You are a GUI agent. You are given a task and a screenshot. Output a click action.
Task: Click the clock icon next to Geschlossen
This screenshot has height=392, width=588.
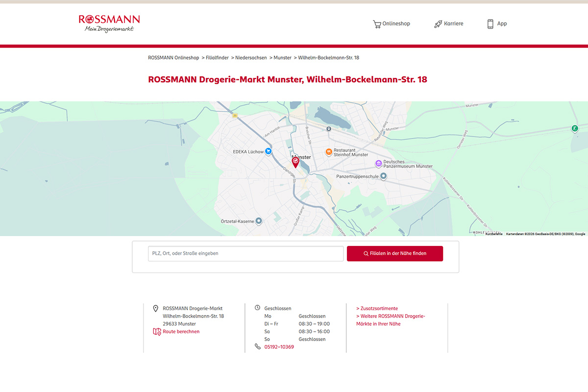click(258, 308)
